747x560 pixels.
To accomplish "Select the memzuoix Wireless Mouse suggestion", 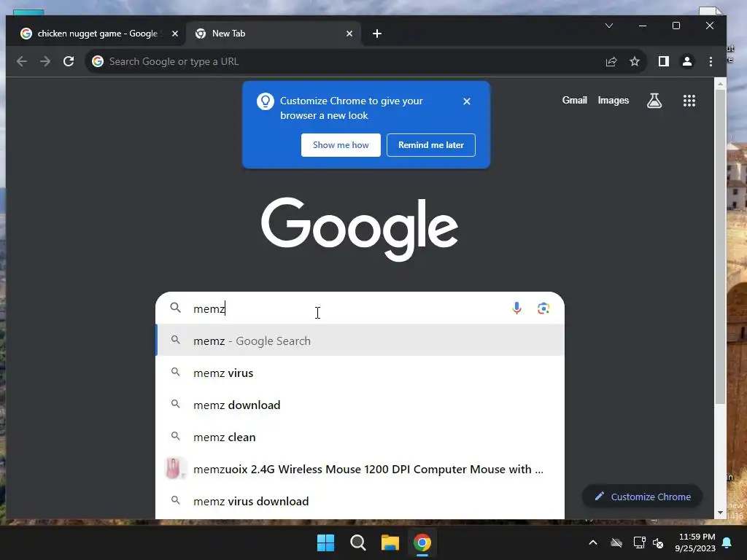I will (360, 469).
